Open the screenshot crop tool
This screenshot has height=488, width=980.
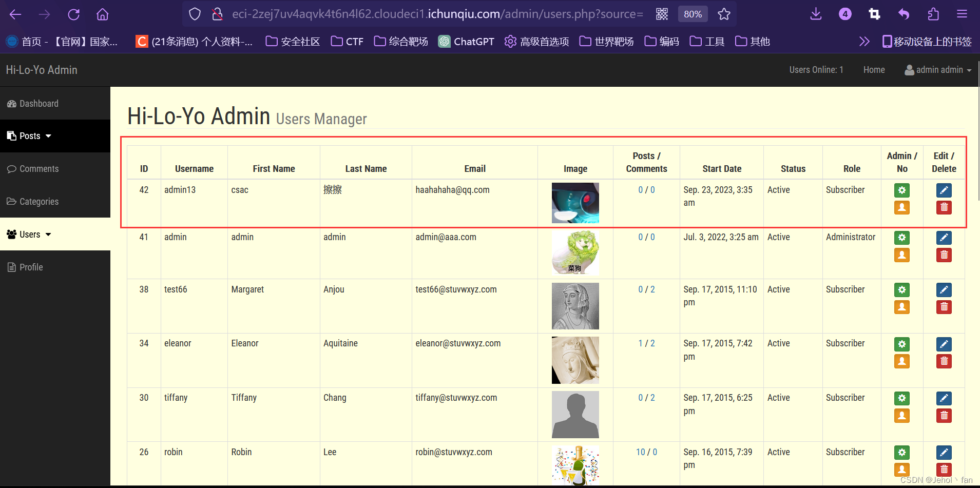coord(874,14)
